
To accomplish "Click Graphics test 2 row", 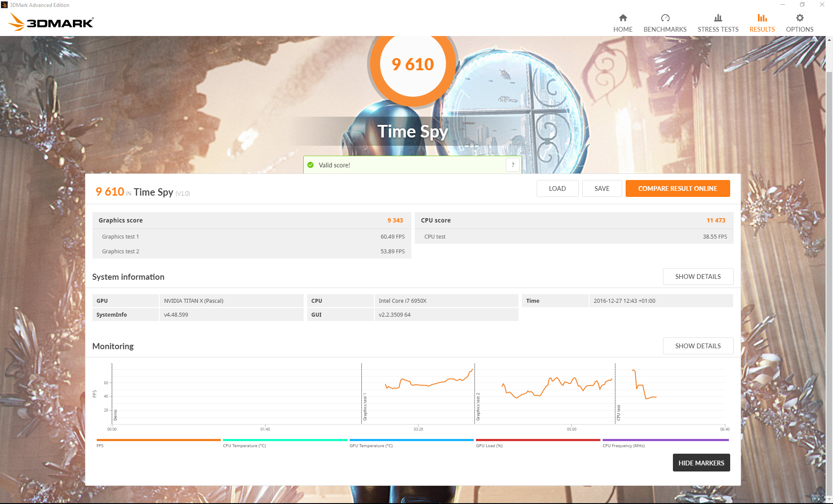I will click(252, 251).
